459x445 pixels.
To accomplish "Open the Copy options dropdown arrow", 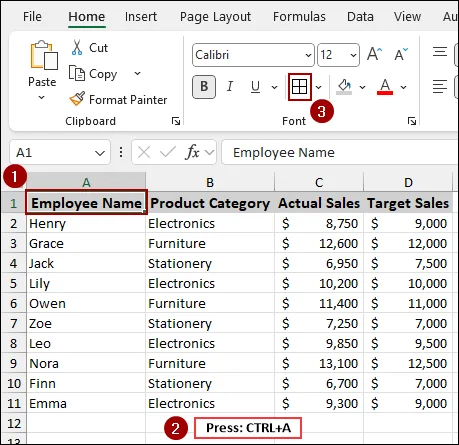I will [137, 73].
